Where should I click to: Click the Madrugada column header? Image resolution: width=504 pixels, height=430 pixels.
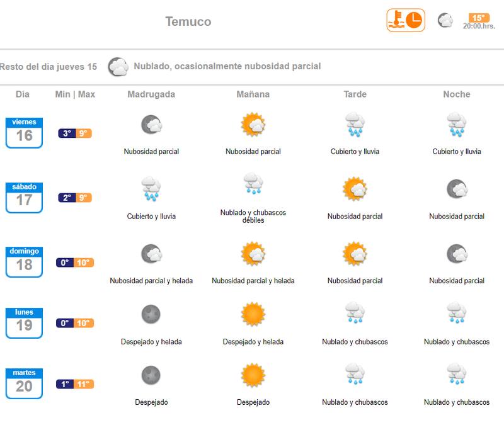point(151,94)
